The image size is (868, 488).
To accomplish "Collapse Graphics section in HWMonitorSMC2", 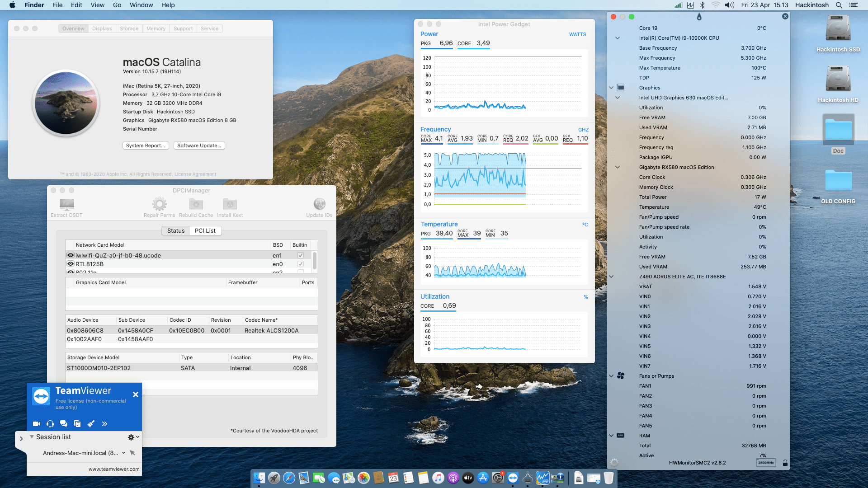I will [611, 88].
